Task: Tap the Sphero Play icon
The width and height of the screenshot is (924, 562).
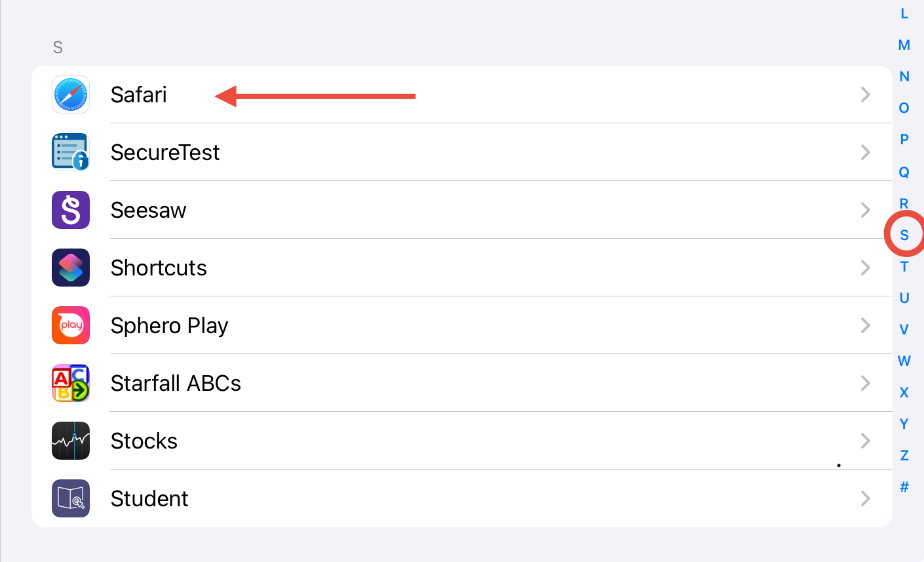Action: click(x=71, y=325)
